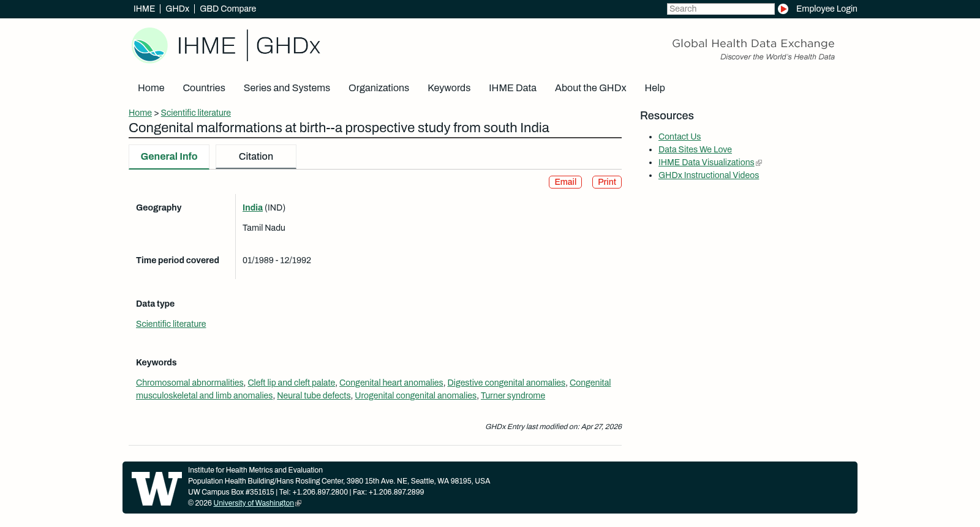
Task: Open the IHME Data menu
Action: pos(513,88)
